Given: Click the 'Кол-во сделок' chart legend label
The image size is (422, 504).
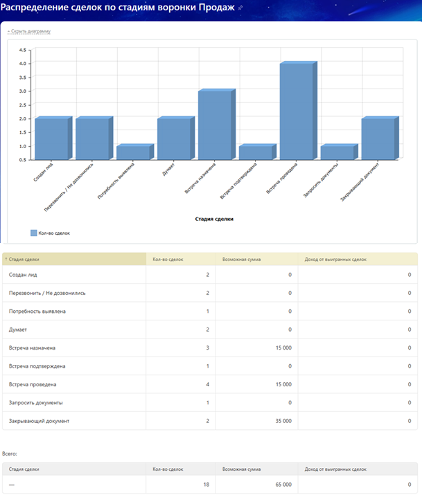Looking at the screenshot, I should click(x=54, y=233).
